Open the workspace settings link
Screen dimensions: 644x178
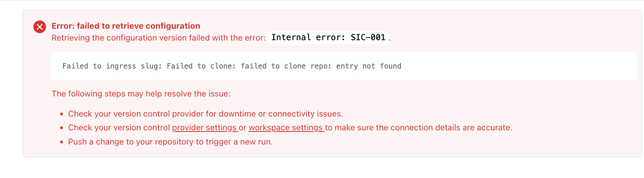point(286,128)
